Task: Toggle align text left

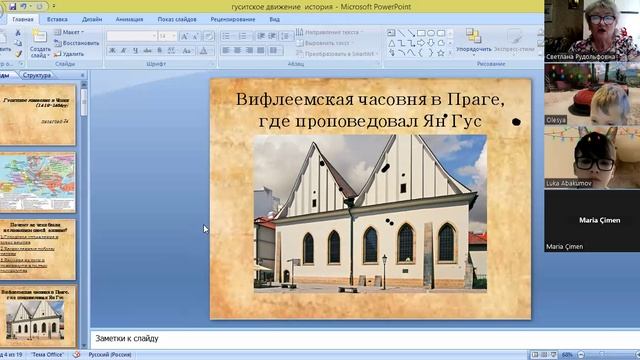Action: coord(226,50)
